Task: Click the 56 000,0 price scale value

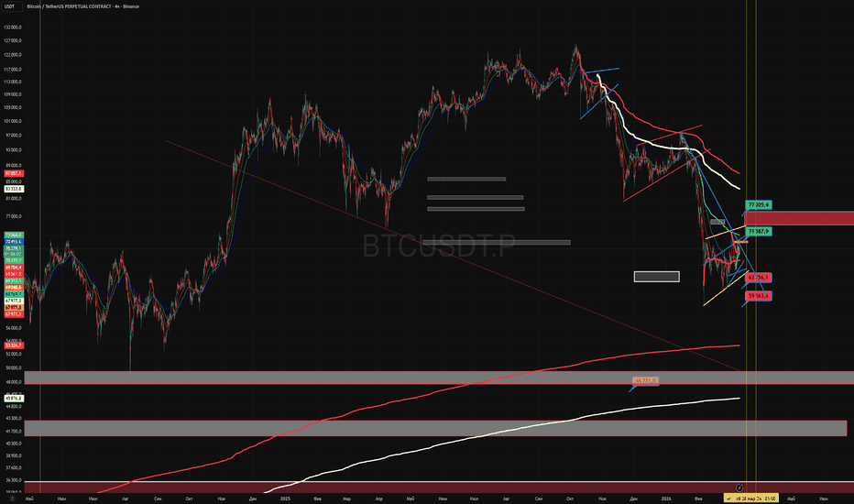Action: 13,329
